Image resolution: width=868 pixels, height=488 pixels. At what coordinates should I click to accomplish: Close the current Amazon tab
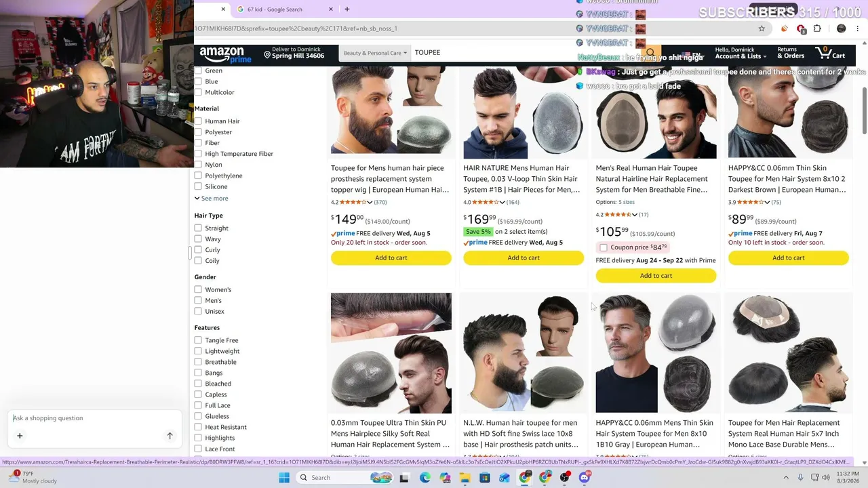[223, 9]
